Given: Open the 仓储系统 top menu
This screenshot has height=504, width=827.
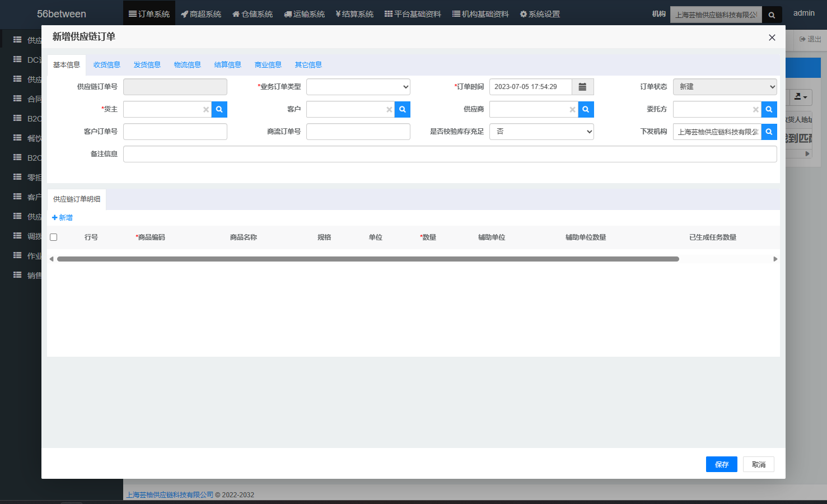Looking at the screenshot, I should coord(253,14).
